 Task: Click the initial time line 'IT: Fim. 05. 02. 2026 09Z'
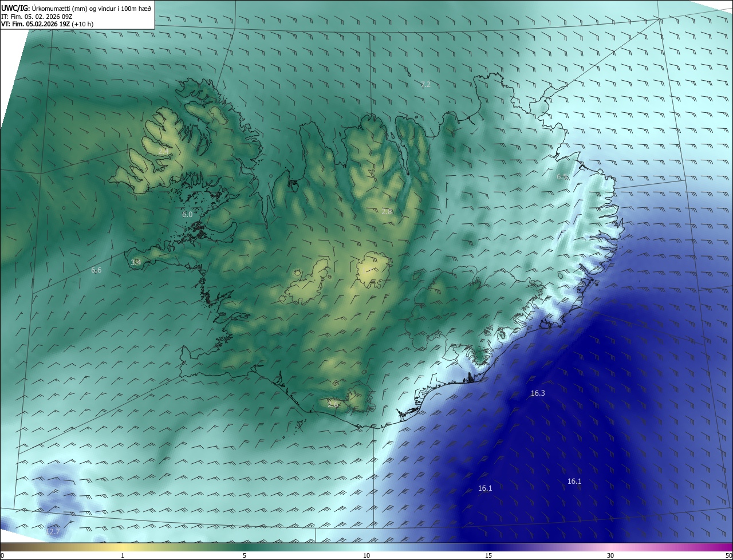[x=37, y=16]
